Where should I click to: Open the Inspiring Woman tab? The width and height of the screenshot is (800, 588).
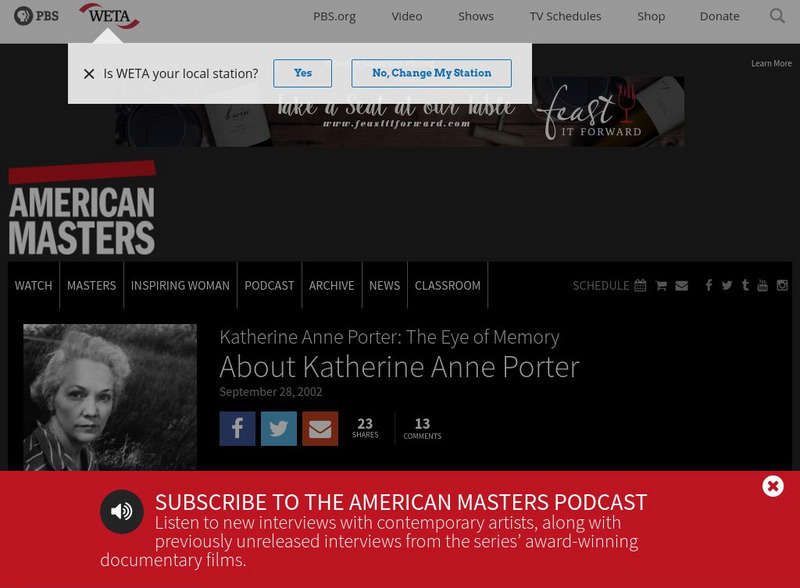click(180, 285)
